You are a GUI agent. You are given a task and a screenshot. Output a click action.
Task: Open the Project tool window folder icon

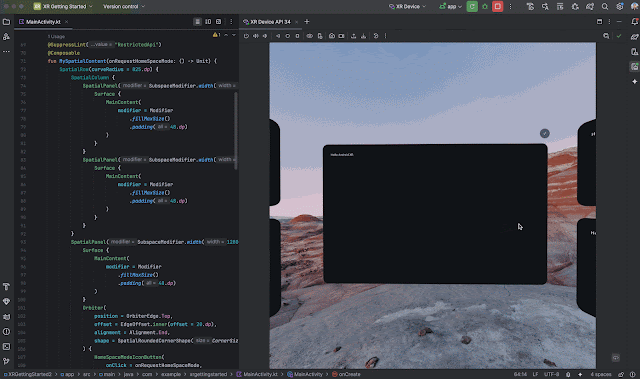click(6, 22)
